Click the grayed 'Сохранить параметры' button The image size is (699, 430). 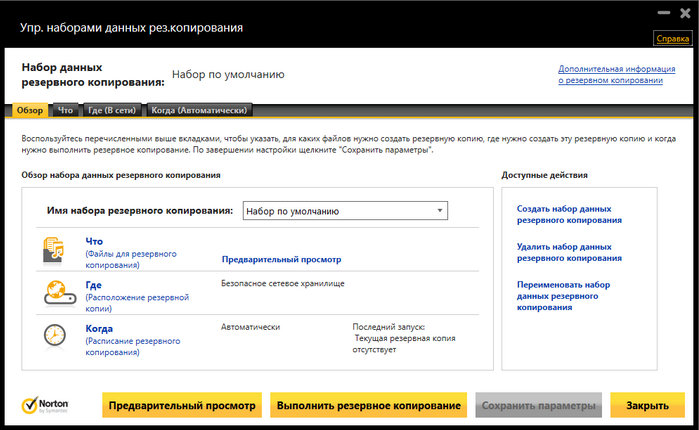click(539, 405)
